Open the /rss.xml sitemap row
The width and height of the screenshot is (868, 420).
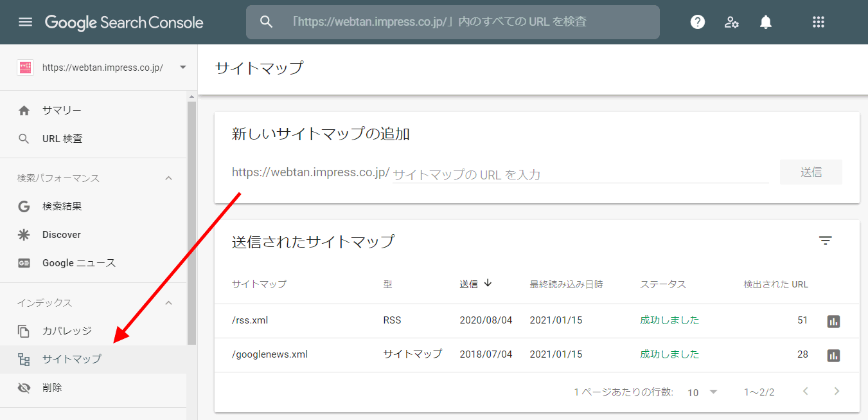[536, 320]
